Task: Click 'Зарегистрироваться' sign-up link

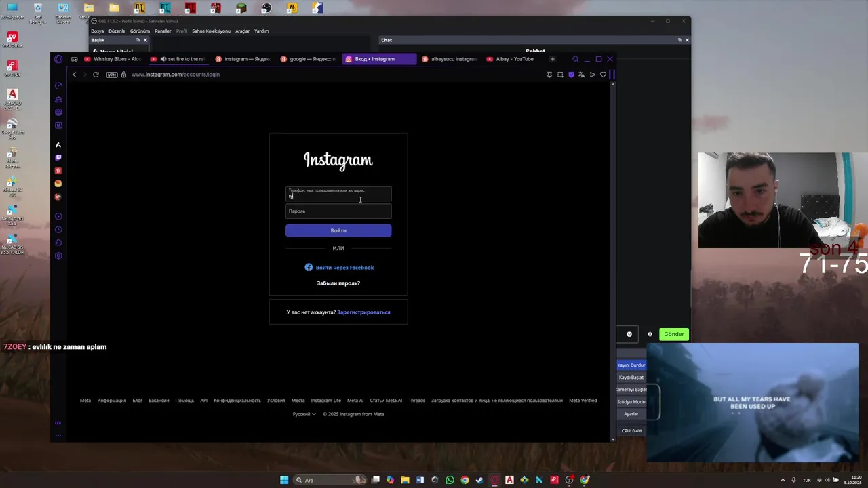Action: [x=363, y=312]
